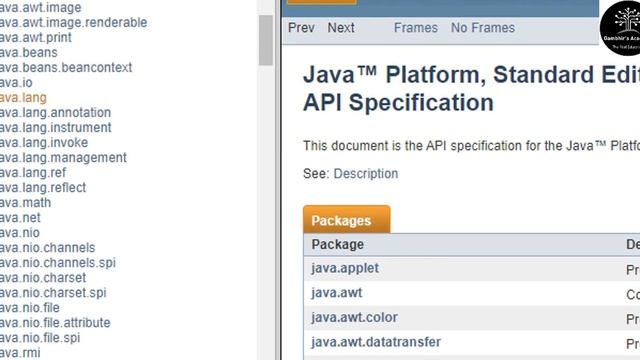This screenshot has height=360, width=640.
Task: Click Prev in the navigation bar
Action: 301,28
